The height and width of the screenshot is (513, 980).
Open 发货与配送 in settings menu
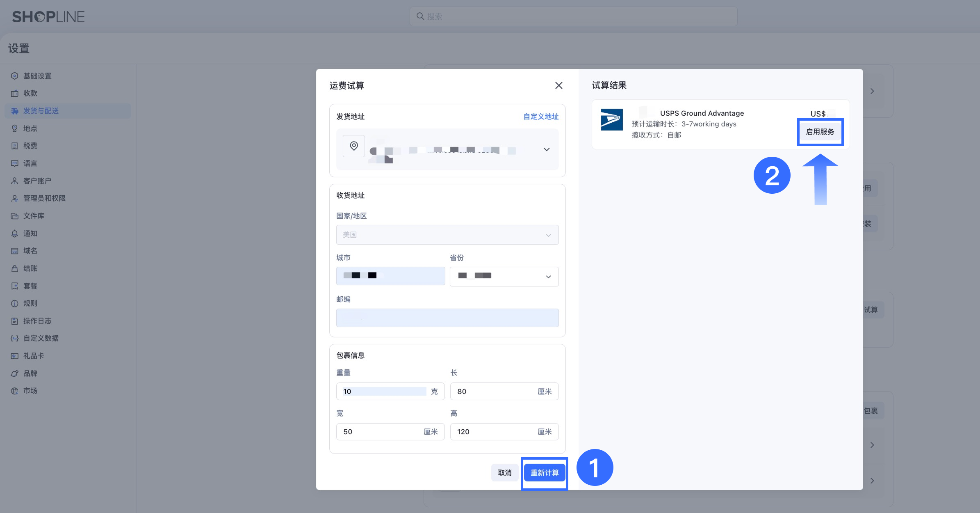pos(41,111)
